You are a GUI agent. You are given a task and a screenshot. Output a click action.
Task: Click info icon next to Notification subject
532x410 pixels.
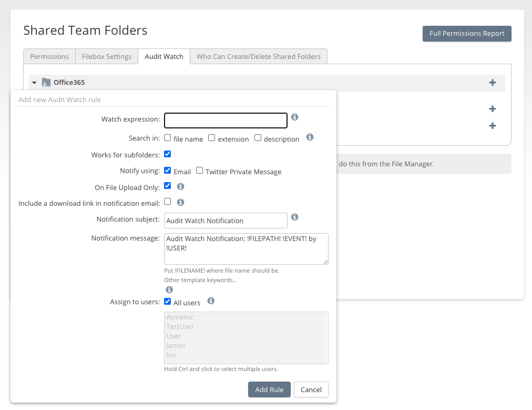point(295,217)
